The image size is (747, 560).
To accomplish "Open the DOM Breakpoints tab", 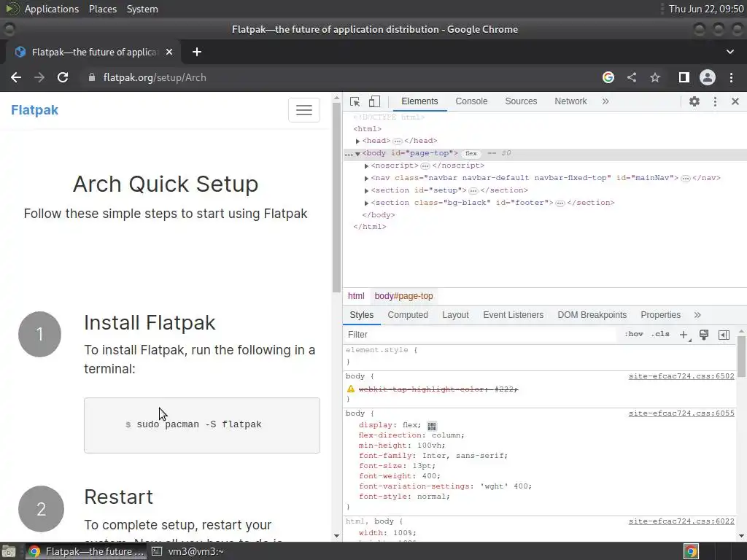I will [x=592, y=315].
